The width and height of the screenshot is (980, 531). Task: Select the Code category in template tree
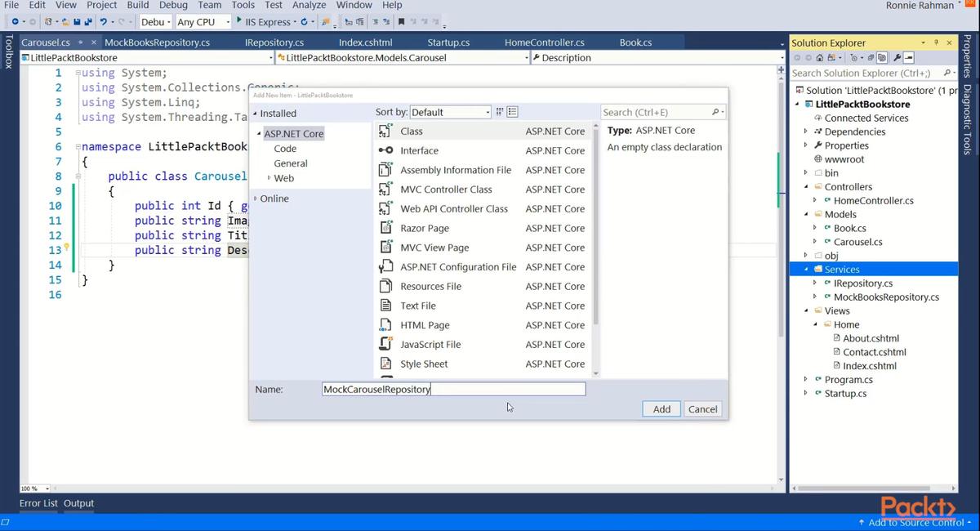[285, 149]
